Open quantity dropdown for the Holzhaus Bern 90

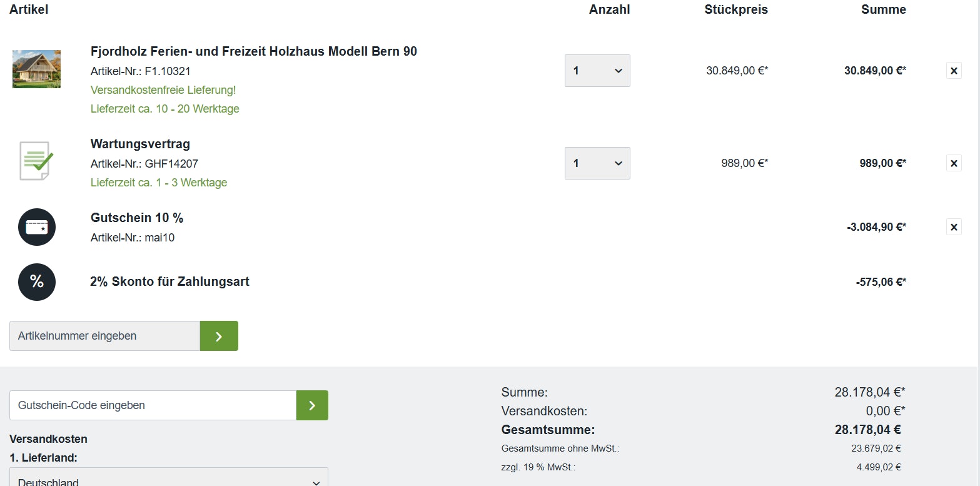[x=597, y=71]
